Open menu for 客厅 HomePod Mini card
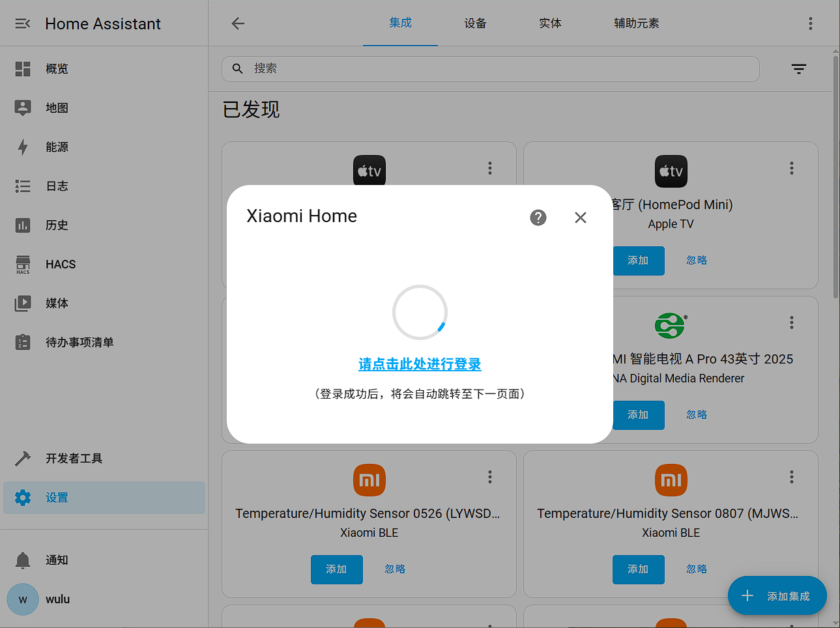This screenshot has width=840, height=628. click(792, 168)
